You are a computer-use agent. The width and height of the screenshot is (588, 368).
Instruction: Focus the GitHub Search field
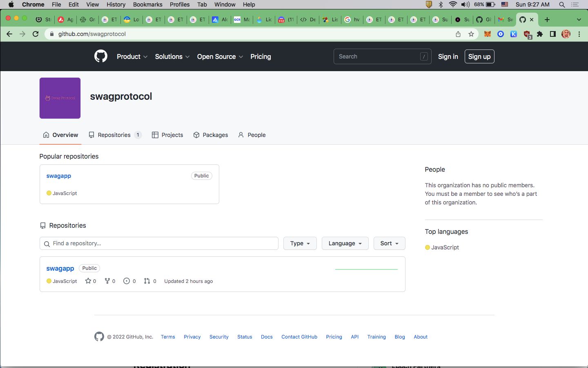pos(382,56)
